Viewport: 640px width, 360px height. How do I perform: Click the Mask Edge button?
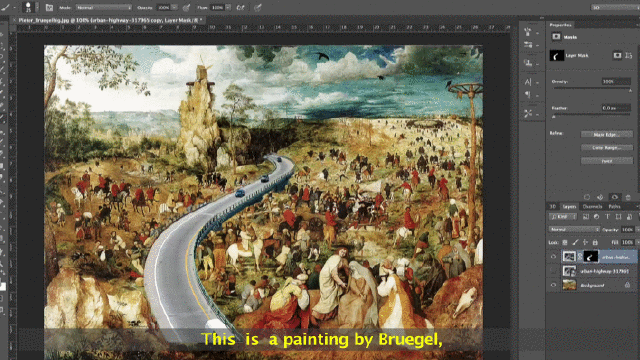(x=607, y=134)
